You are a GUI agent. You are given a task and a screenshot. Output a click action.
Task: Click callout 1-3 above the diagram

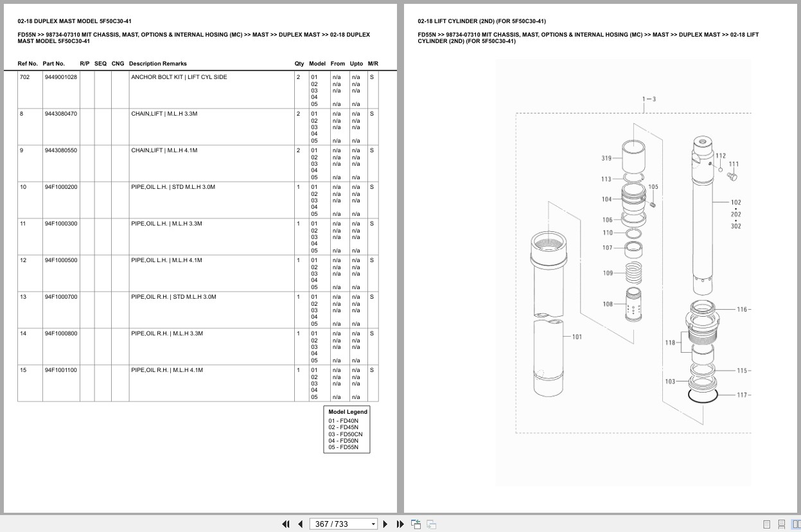click(649, 99)
